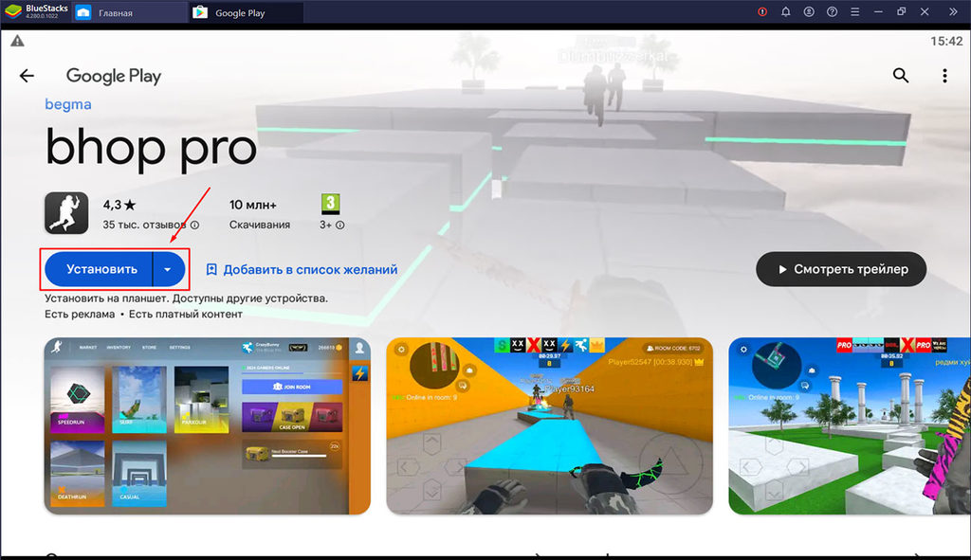Open the red BlueStacks alert icon

click(x=762, y=11)
